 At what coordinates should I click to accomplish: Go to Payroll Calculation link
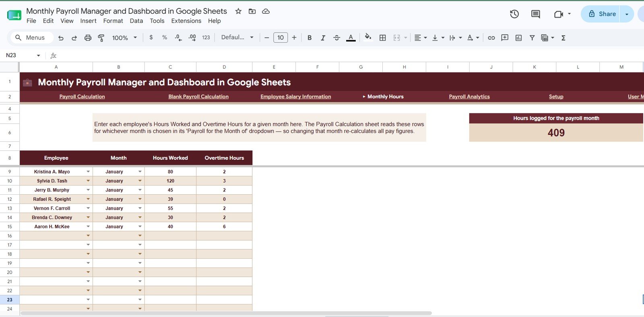point(82,97)
